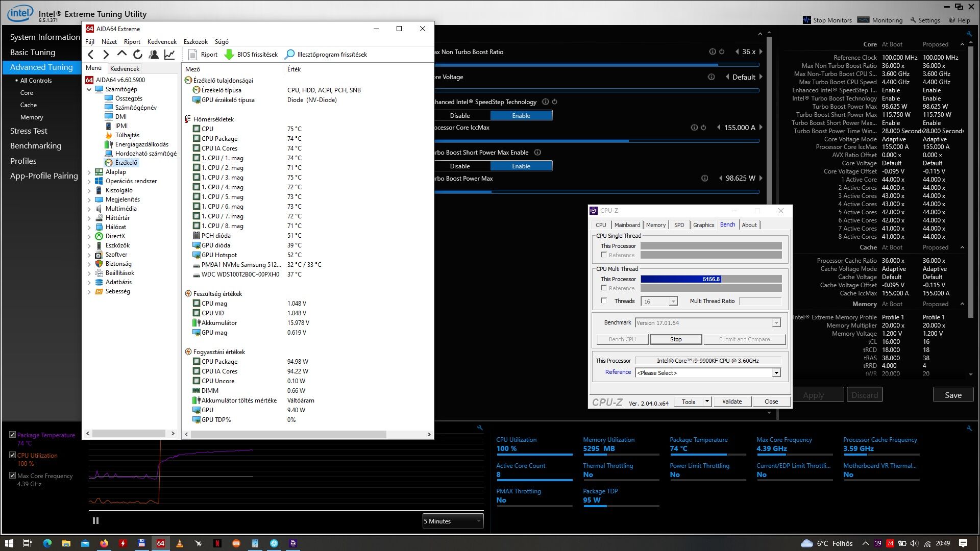Open Reference Please Select dropdown
Screen dimensions: 980x551
tap(708, 373)
